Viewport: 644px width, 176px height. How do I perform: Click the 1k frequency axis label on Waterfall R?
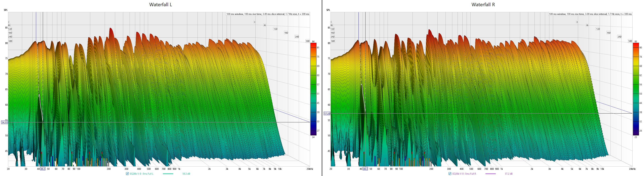[502, 169]
